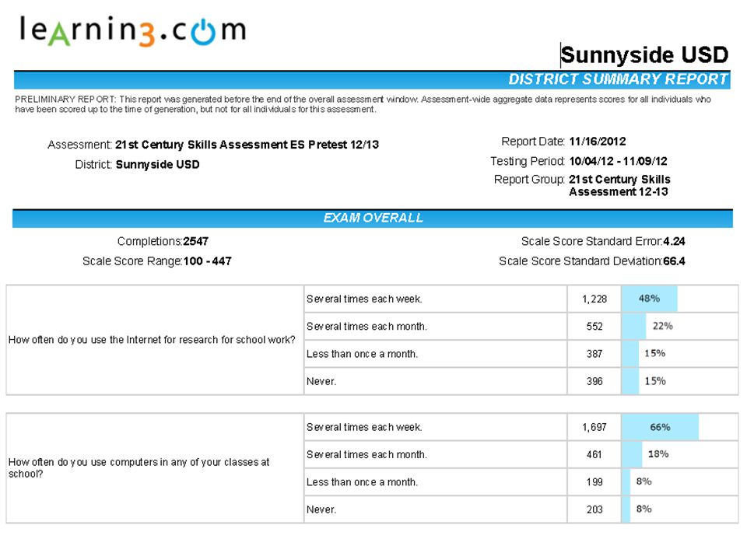Click Scale Score Standard Error 4.24
Screen dimensions: 747x560
click(674, 241)
